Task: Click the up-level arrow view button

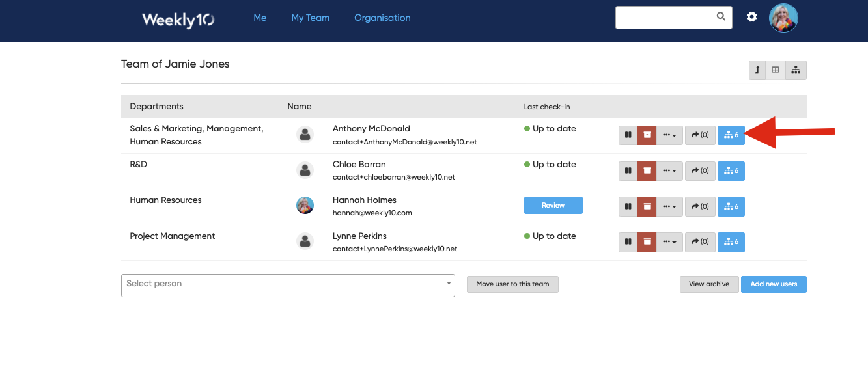Action: (x=757, y=70)
